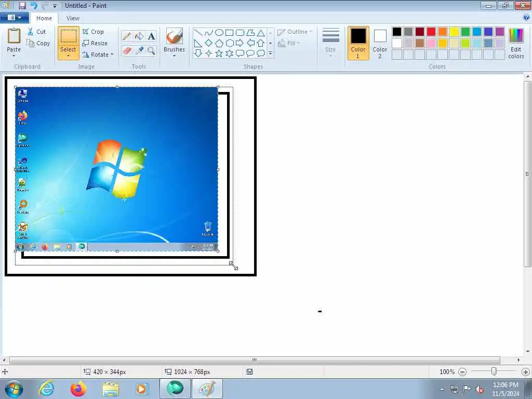Launch Firefox from the taskbar

78,389
